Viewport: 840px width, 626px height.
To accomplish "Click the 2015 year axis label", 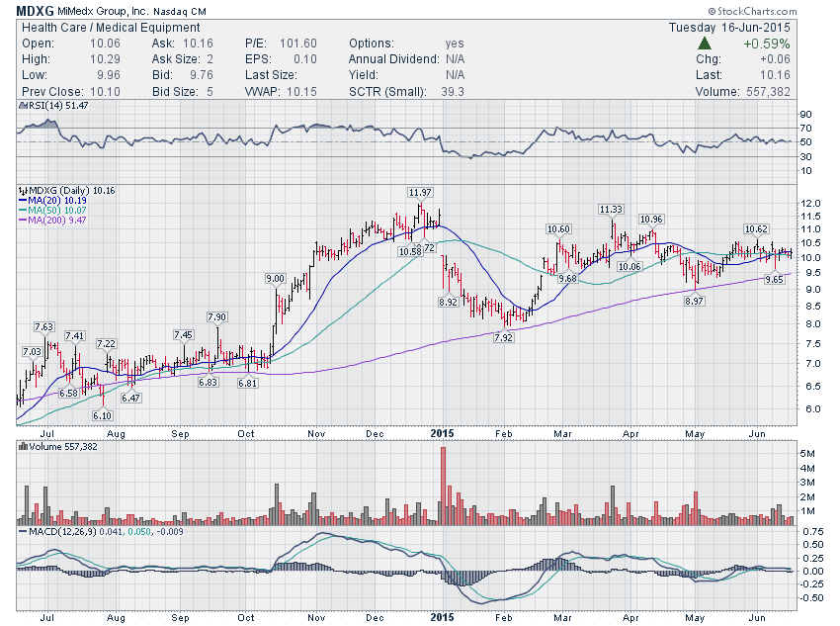I will click(x=443, y=433).
